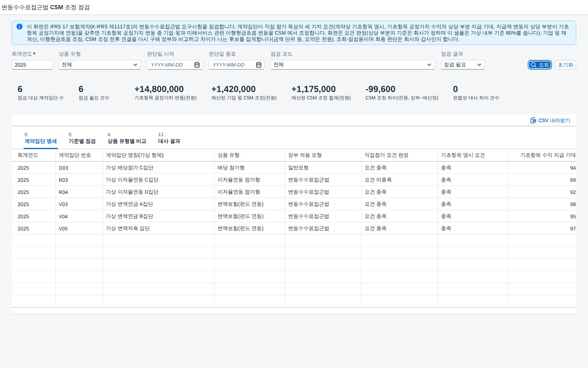Image resolution: width=588 pixels, height=368 pixels.
Task: Switch to the 기준별 점검 tab
Action: [82, 138]
